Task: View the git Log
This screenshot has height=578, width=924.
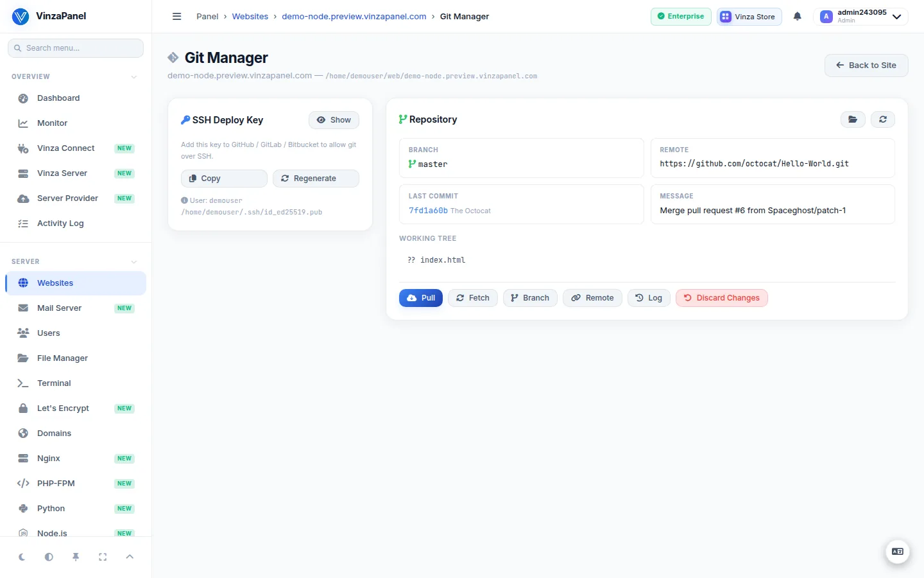Action: point(649,298)
